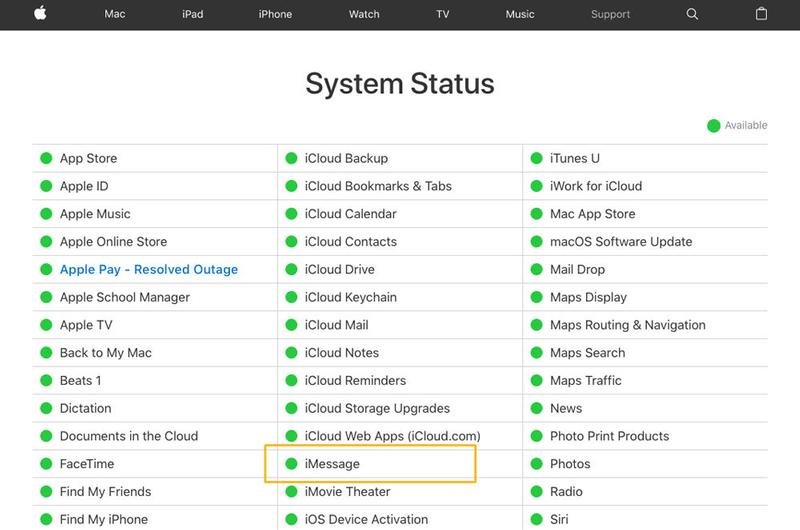This screenshot has width=800, height=530.
Task: Open the Music navigation item
Action: click(520, 14)
